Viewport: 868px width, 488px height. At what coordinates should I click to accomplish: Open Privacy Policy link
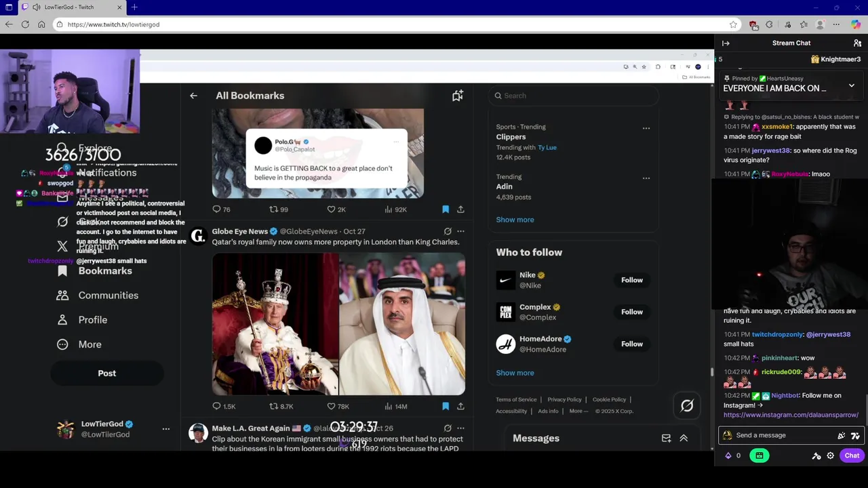click(x=564, y=400)
